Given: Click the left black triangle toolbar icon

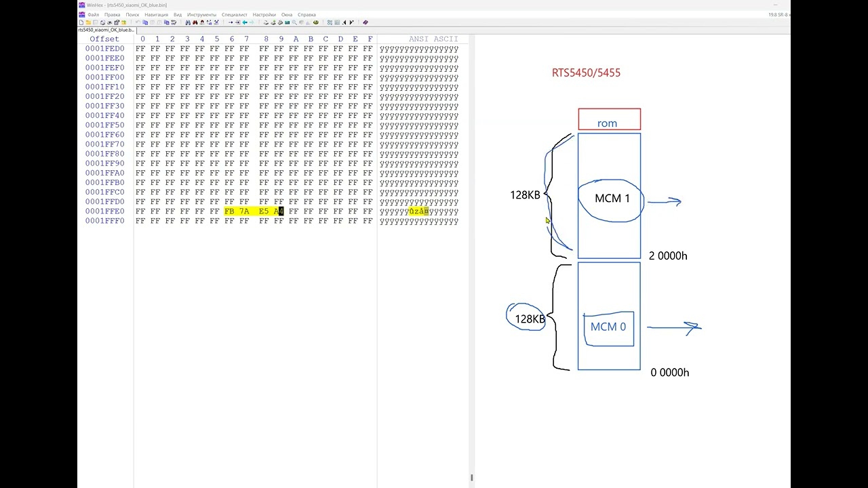Looking at the screenshot, I should tap(344, 22).
